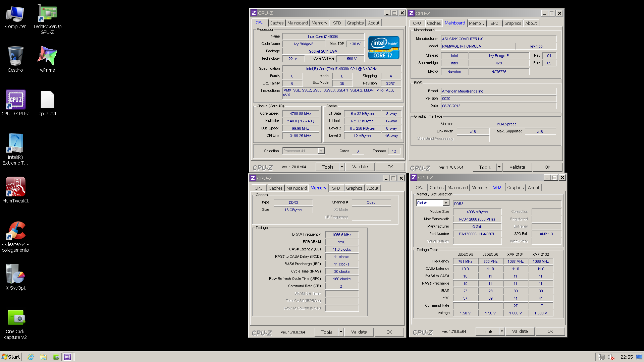Click OK in the Memory window
The width and height of the screenshot is (644, 362).
[389, 332]
